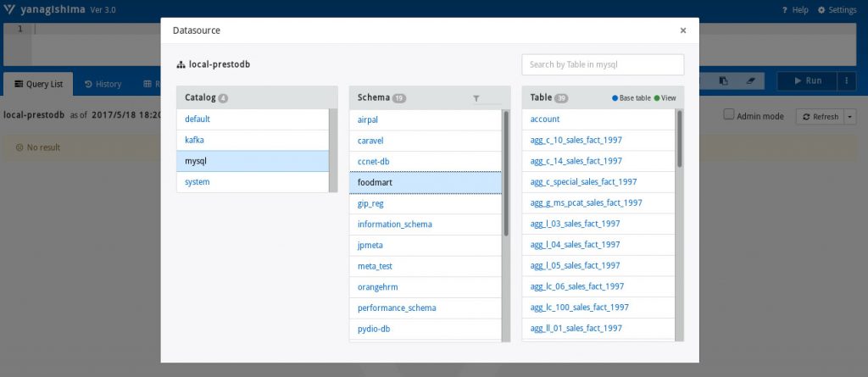
Task: Expand the Refresh dropdown arrow
Action: pyautogui.click(x=849, y=117)
